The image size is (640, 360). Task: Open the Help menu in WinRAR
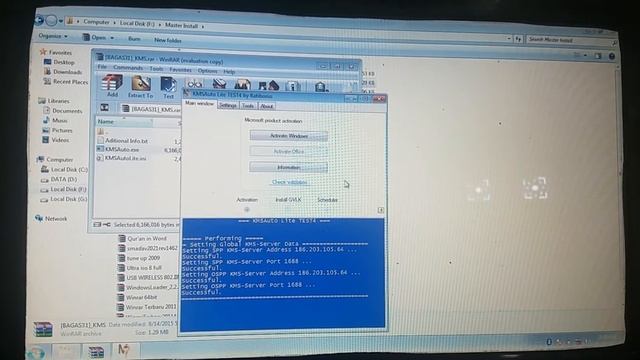[229, 72]
